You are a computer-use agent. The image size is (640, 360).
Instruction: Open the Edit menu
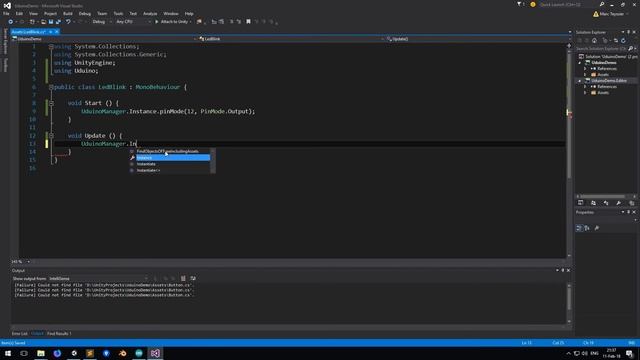pos(19,13)
